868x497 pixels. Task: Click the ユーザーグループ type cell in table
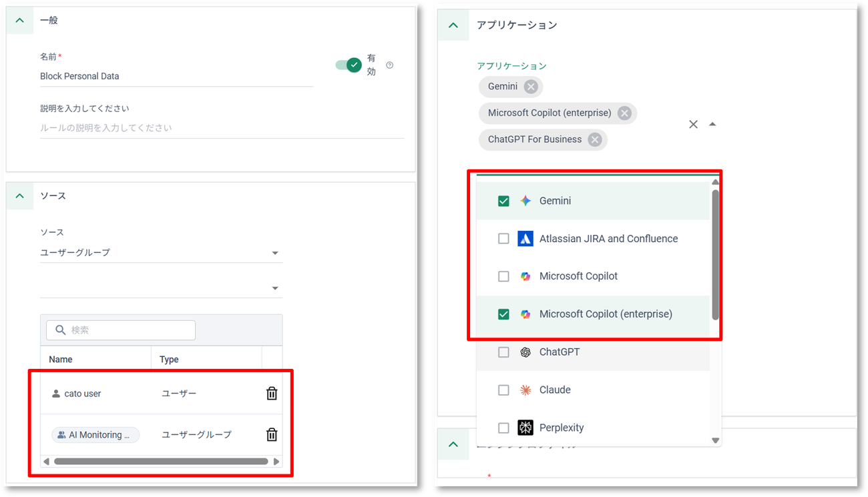[197, 435]
